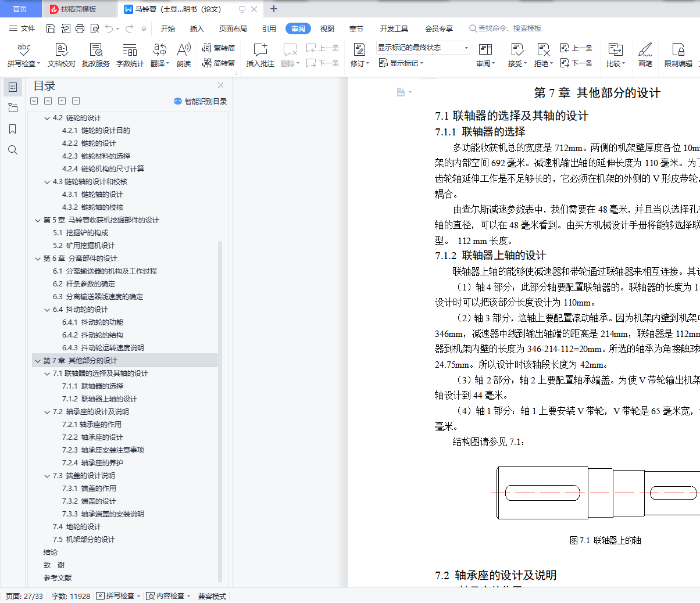The height and width of the screenshot is (603, 700).
Task: Click outline expand-level plus box icon
Action: pos(62,101)
